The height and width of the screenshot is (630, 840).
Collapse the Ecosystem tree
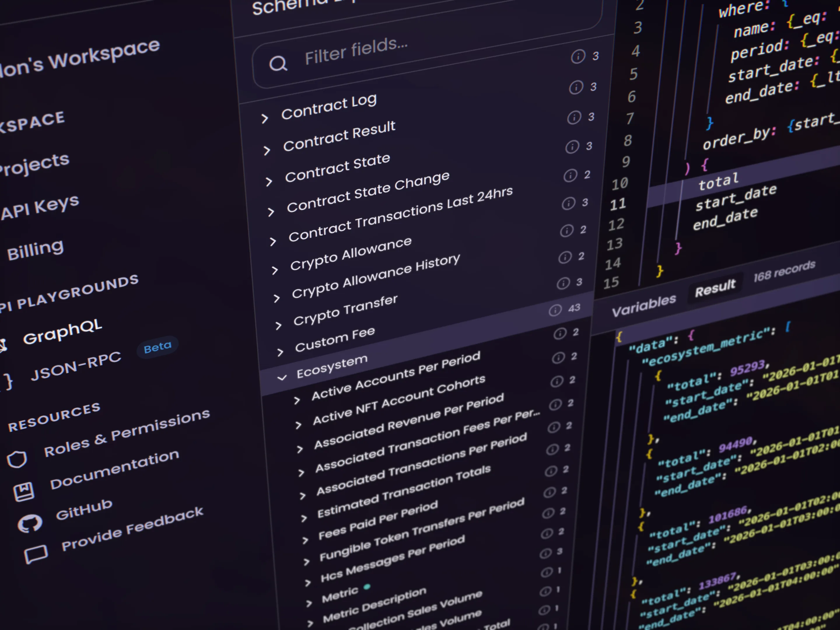point(282,378)
